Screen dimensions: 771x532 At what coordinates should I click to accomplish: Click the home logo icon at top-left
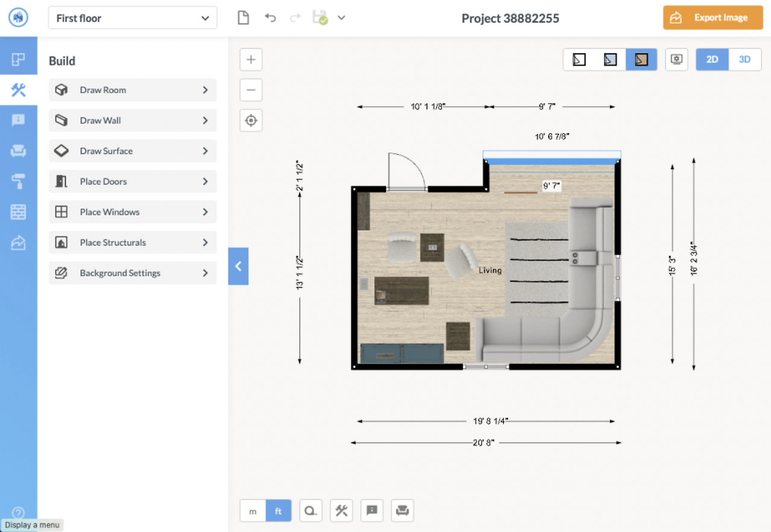tap(18, 18)
